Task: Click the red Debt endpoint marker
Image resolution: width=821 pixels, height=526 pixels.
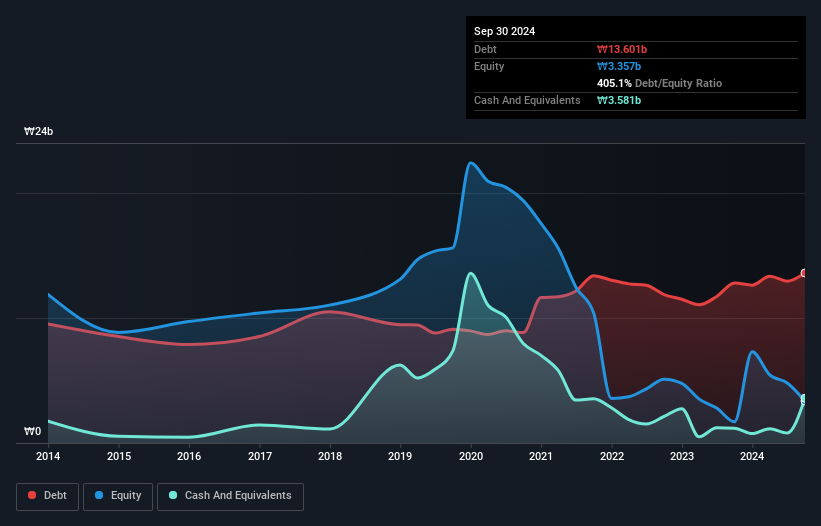Action: (x=805, y=273)
